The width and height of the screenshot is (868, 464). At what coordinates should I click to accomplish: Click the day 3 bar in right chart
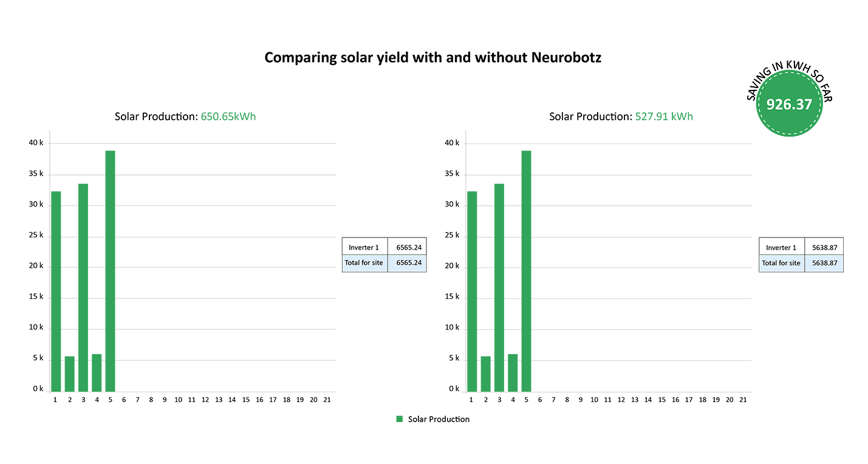coord(499,287)
